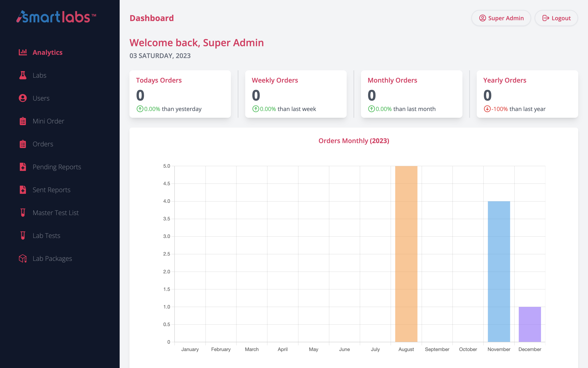Click the 5.0 y-axis label
Viewport: 588px width, 368px height.
coord(167,166)
